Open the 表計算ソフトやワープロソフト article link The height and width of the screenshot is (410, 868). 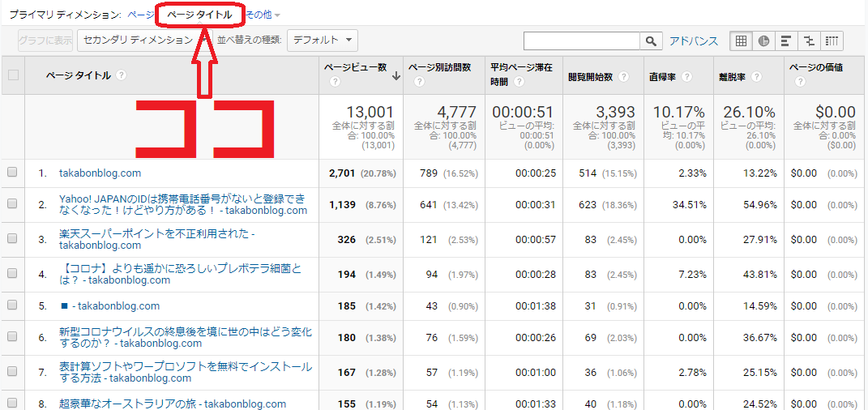pyautogui.click(x=186, y=373)
